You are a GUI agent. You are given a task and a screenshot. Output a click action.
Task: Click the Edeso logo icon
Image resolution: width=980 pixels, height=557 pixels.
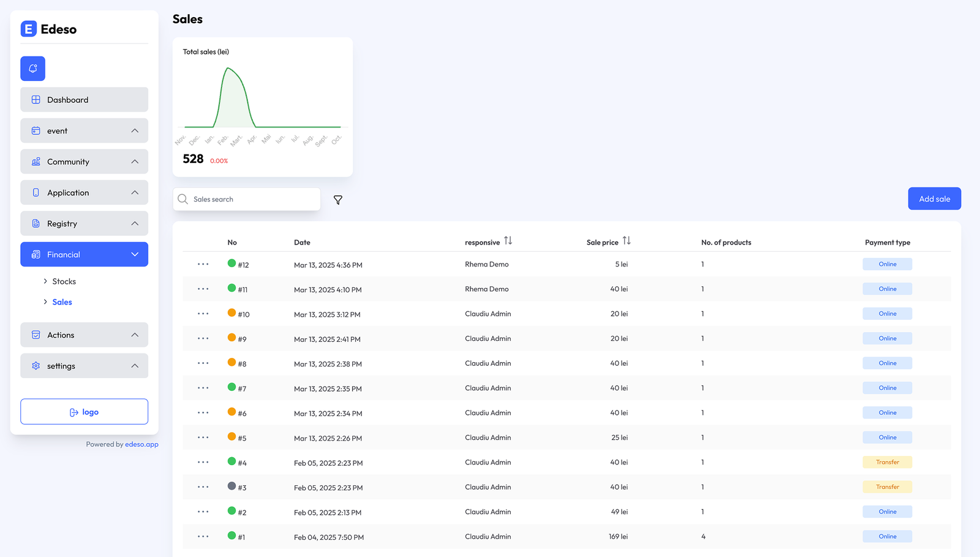click(29, 29)
